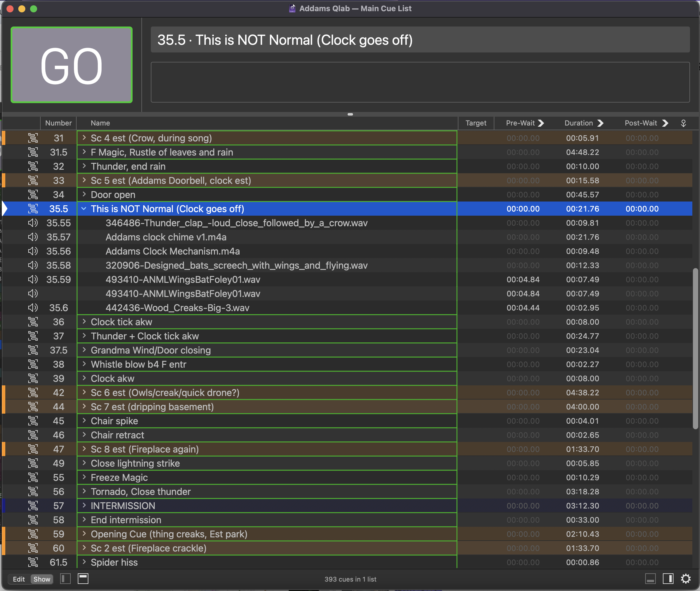Click the Duration column arrow
Viewport: 700px width, 591px height.
600,123
